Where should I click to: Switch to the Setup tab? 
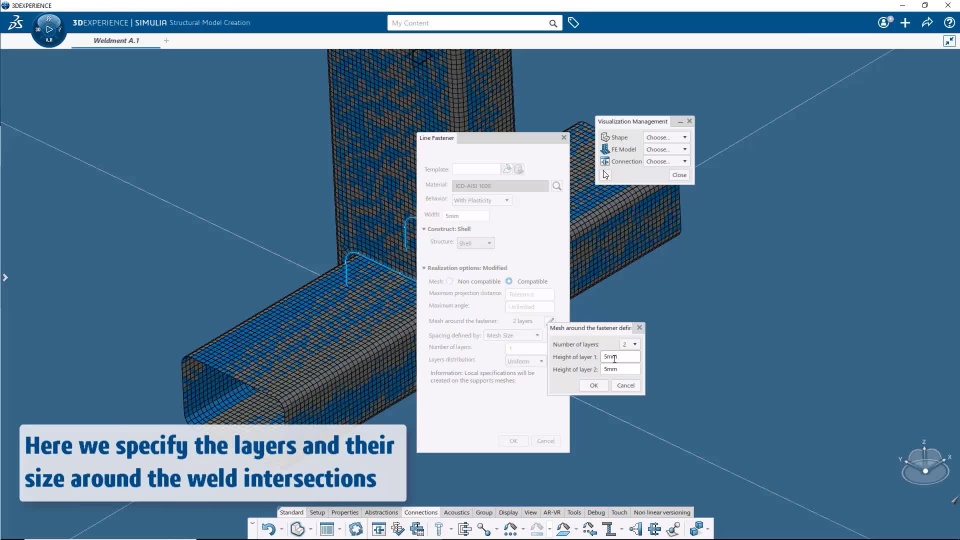pyautogui.click(x=317, y=512)
